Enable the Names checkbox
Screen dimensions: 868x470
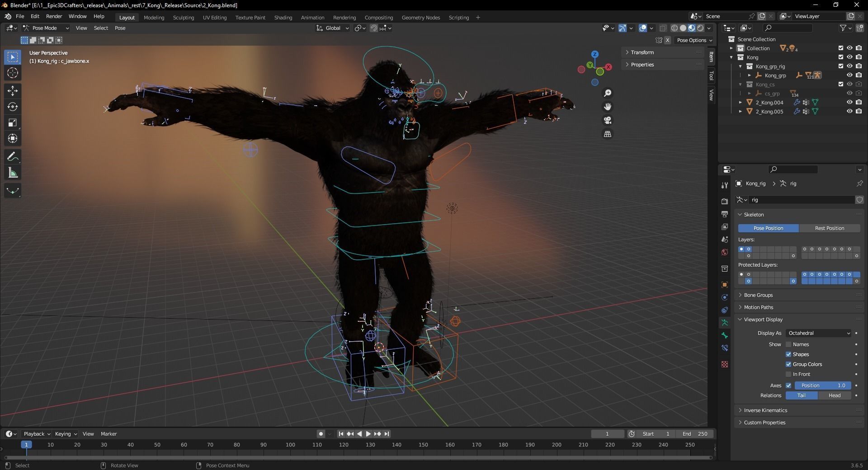pyautogui.click(x=788, y=344)
